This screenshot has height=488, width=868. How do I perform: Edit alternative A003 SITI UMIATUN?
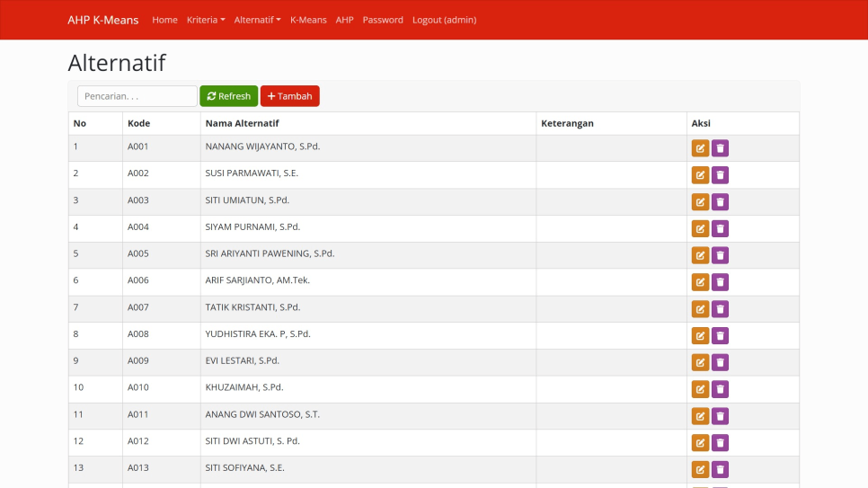point(700,202)
